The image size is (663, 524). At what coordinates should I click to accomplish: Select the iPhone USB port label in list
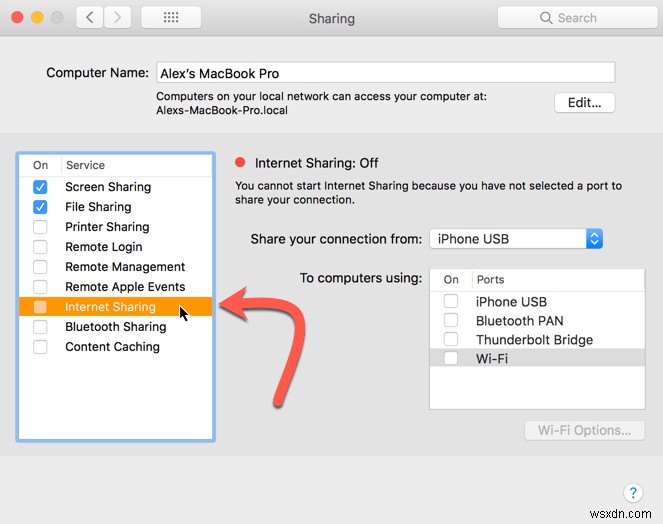click(511, 302)
